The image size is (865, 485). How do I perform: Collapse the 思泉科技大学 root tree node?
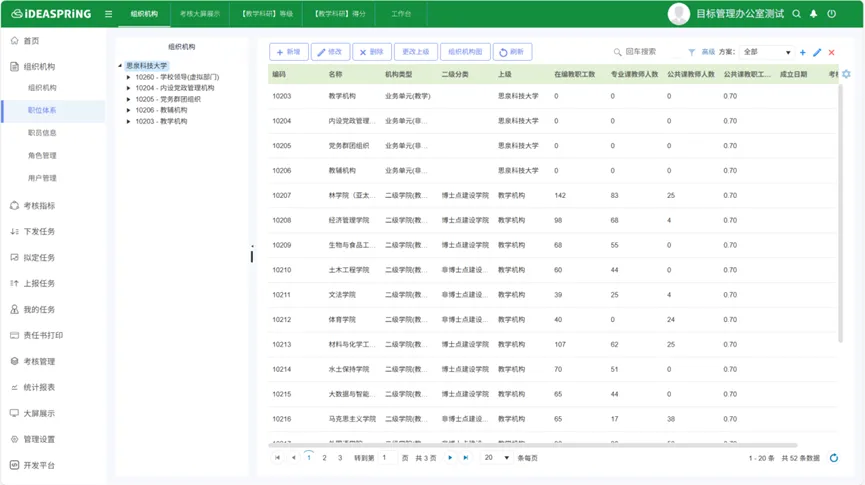pos(121,66)
